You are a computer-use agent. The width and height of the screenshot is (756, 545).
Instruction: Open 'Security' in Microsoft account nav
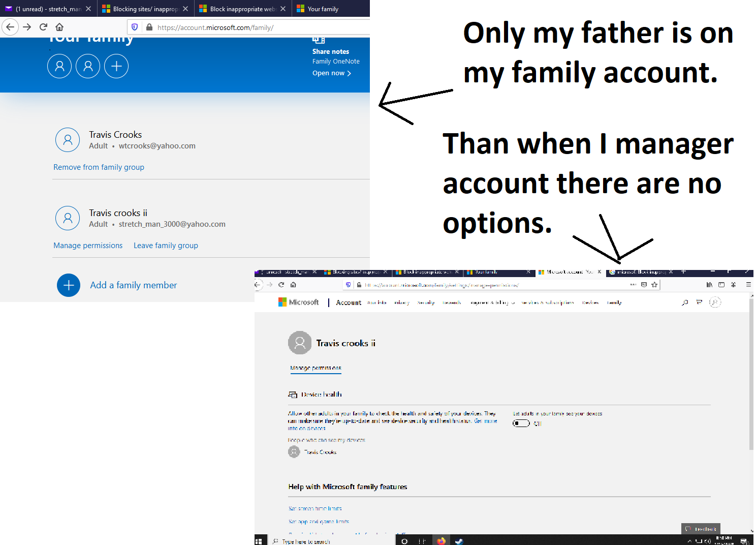426,302
